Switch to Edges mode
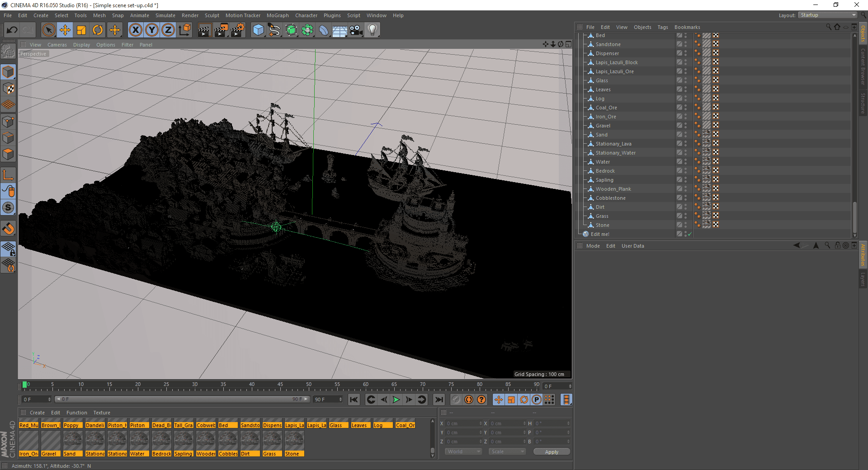The image size is (868, 470). coord(8,137)
